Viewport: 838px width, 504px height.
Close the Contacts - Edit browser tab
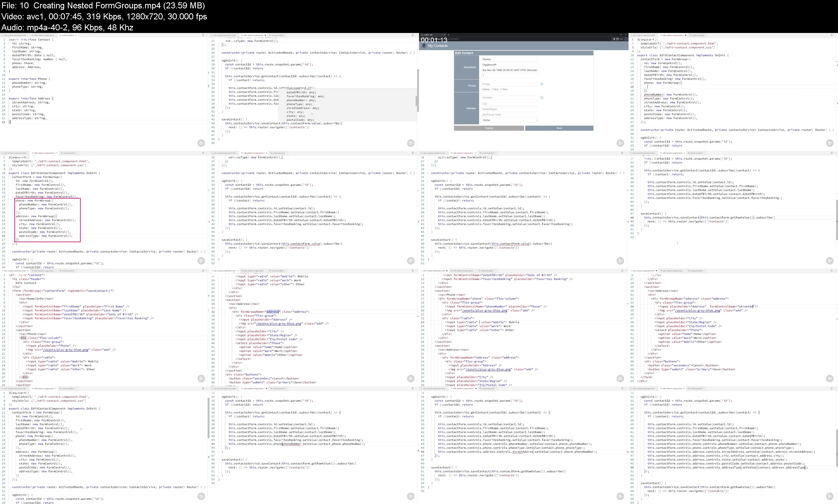point(444,35)
